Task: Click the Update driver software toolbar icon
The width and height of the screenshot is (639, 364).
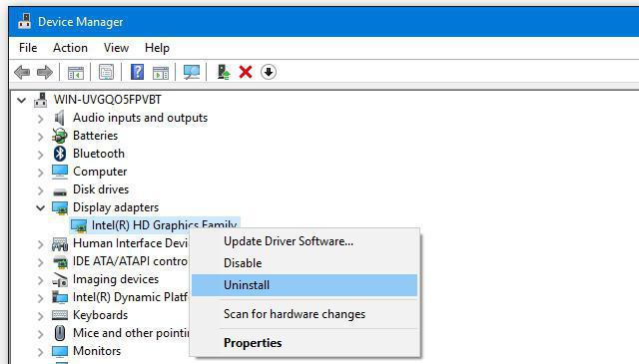Action: click(x=224, y=72)
